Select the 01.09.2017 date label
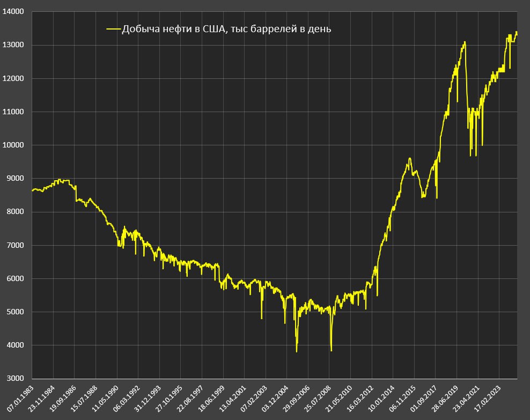This screenshot has width=530, height=420. coord(424,399)
